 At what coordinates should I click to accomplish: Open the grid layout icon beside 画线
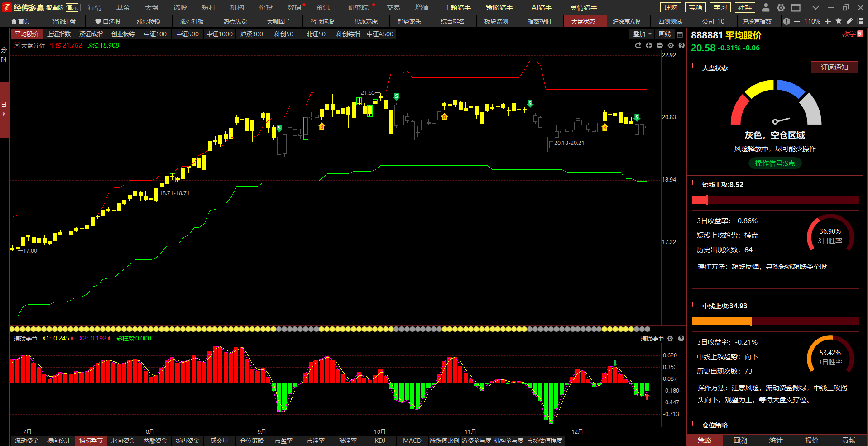click(680, 34)
